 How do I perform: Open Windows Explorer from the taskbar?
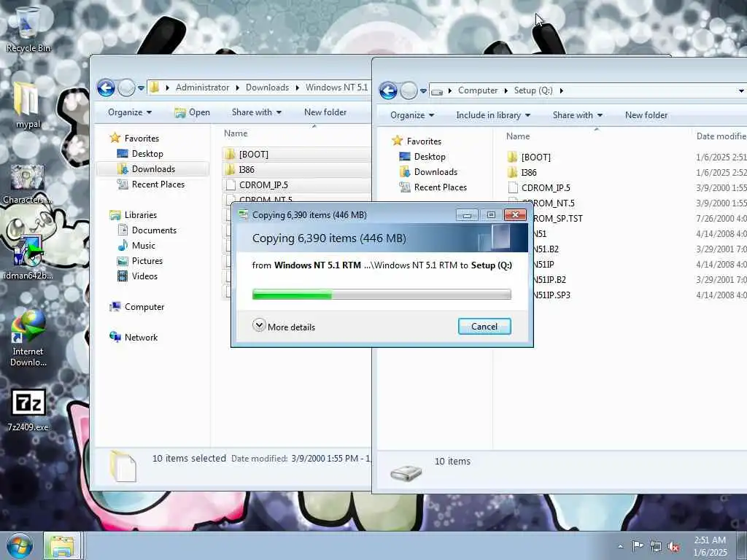point(62,546)
